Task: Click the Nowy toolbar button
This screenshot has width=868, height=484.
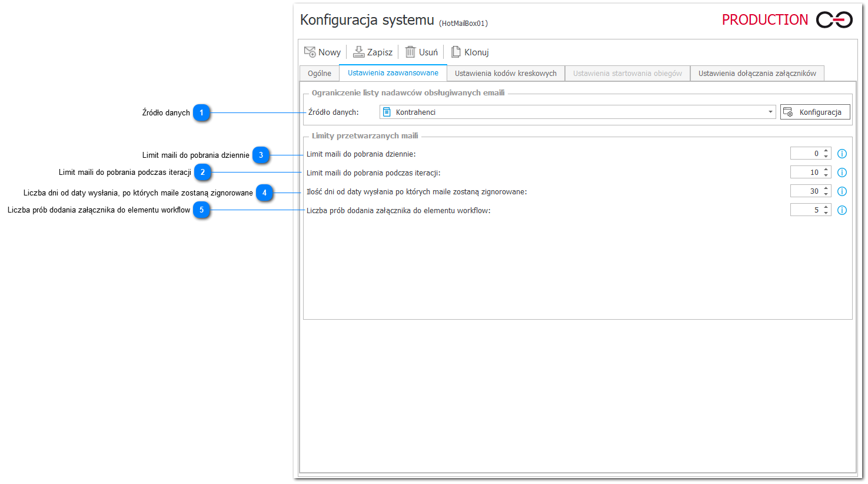Action: [322, 52]
